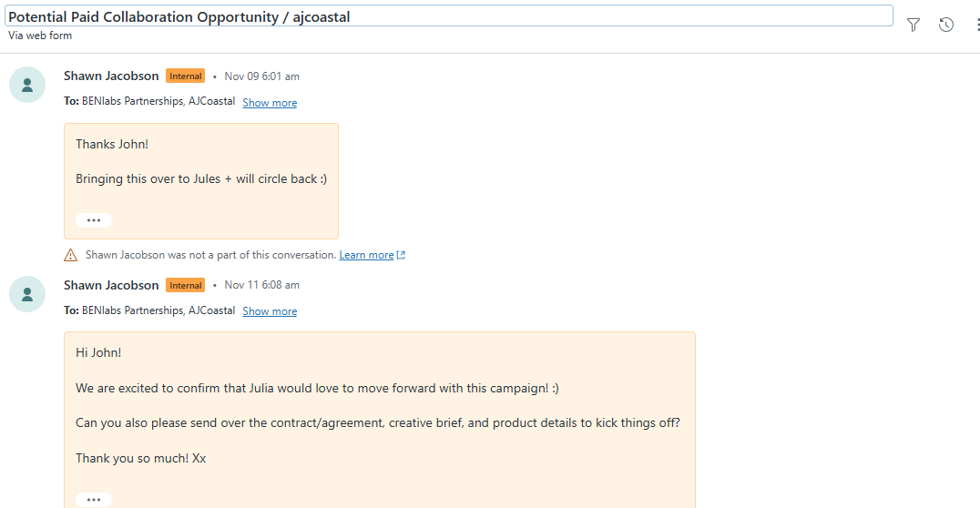Expand quoted content in "Hi John!" message
The image size is (980, 508).
pyautogui.click(x=94, y=500)
